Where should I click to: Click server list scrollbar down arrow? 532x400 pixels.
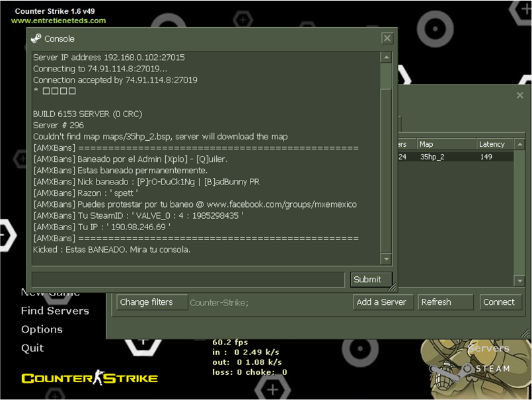click(x=520, y=281)
